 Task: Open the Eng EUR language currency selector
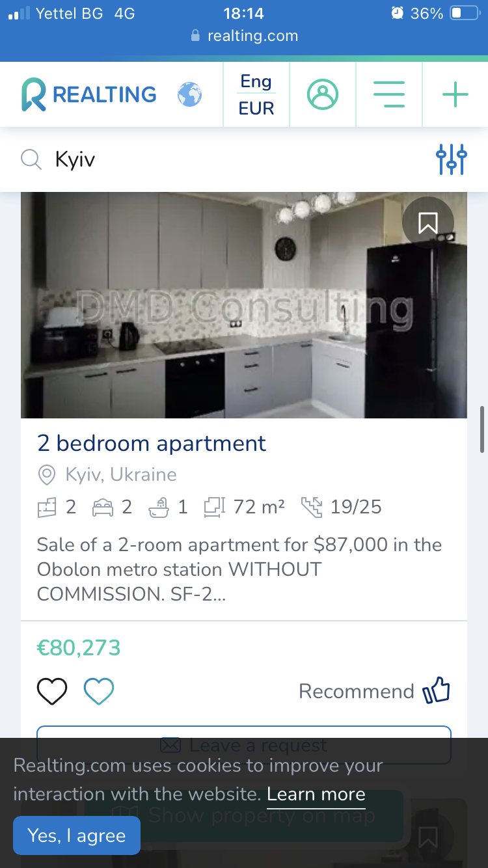pyautogui.click(x=256, y=95)
